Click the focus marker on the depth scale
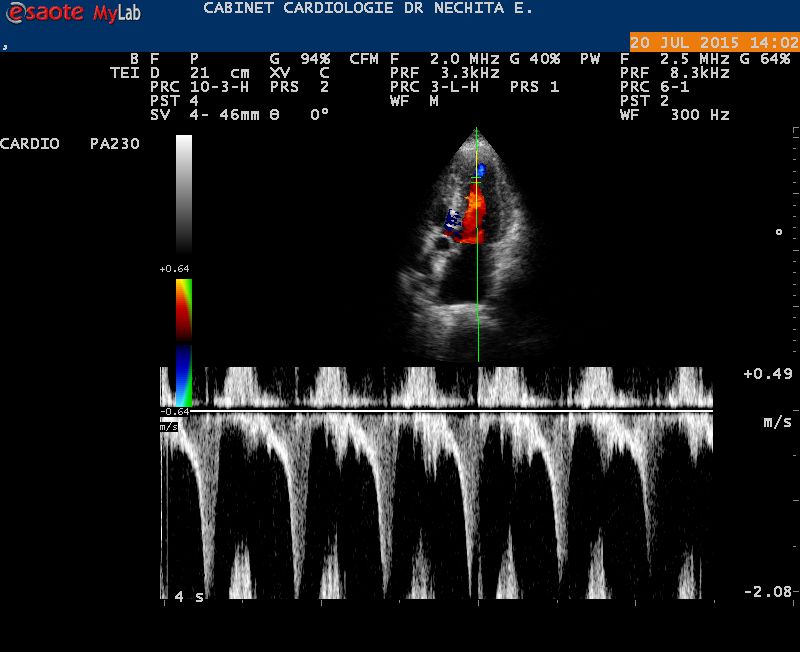This screenshot has height=652, width=800. coord(779,232)
